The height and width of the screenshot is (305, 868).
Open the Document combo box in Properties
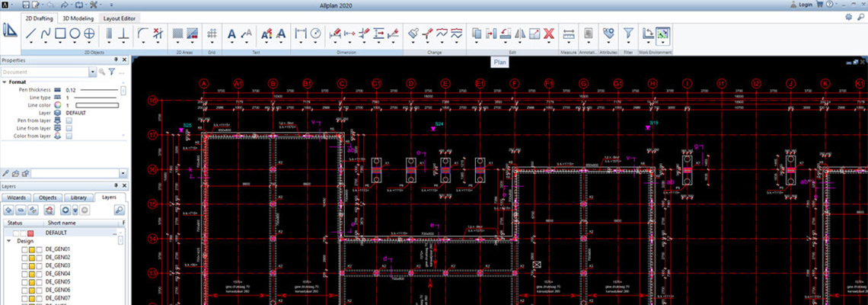point(49,72)
